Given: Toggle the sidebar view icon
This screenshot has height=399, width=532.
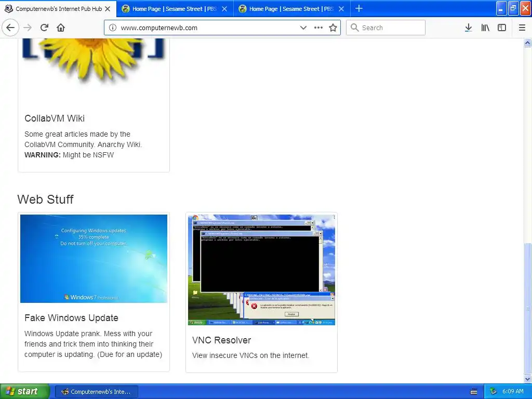Looking at the screenshot, I should tap(502, 28).
